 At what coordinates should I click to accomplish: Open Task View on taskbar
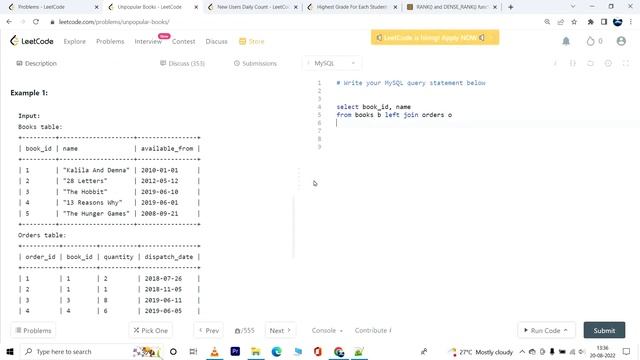point(193,351)
